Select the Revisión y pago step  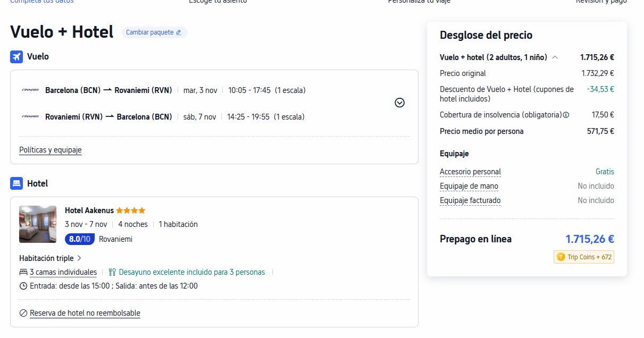(x=601, y=2)
